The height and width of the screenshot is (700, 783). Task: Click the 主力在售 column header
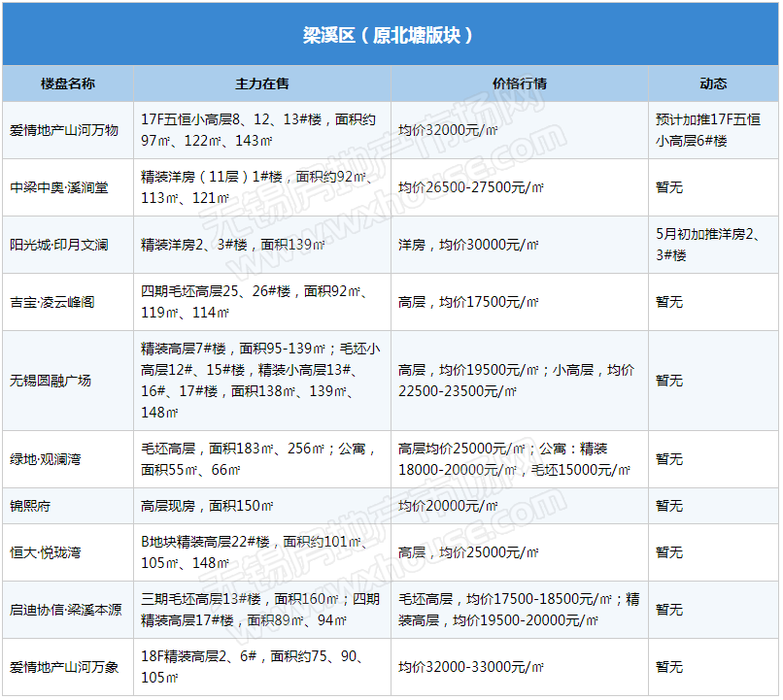pos(262,83)
